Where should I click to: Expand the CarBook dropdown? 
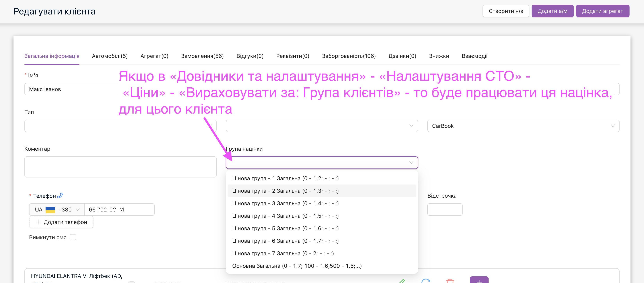[523, 126]
